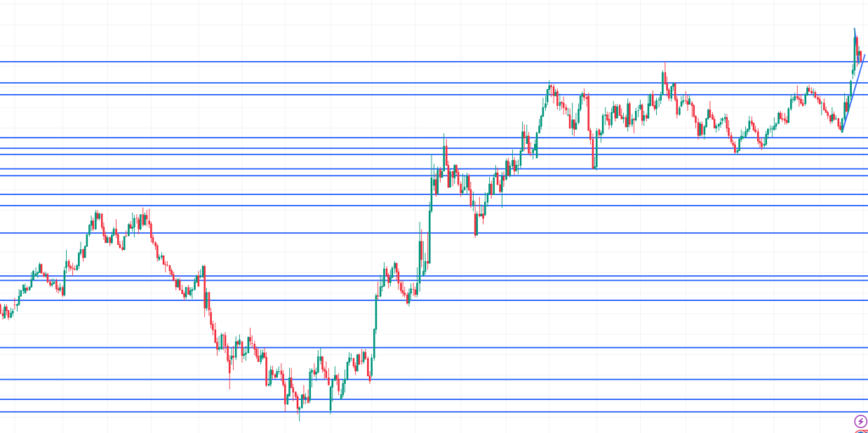The height and width of the screenshot is (433, 868).
Task: Click the left-side double-top first peak candle
Action: click(97, 215)
